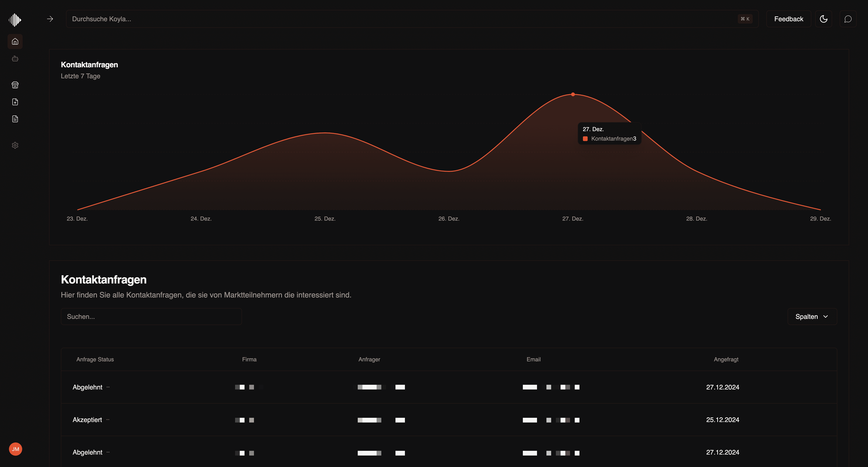Open the documents icon in sidebar
The height and width of the screenshot is (467, 868).
pyautogui.click(x=15, y=119)
